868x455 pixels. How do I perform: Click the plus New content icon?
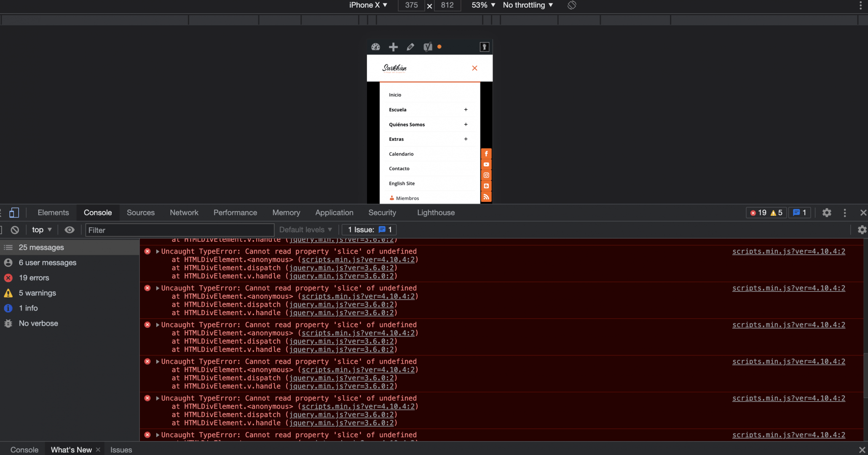click(393, 47)
